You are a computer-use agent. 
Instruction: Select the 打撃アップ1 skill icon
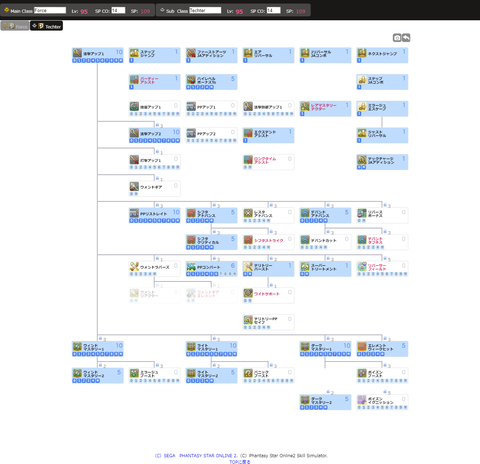(x=134, y=160)
